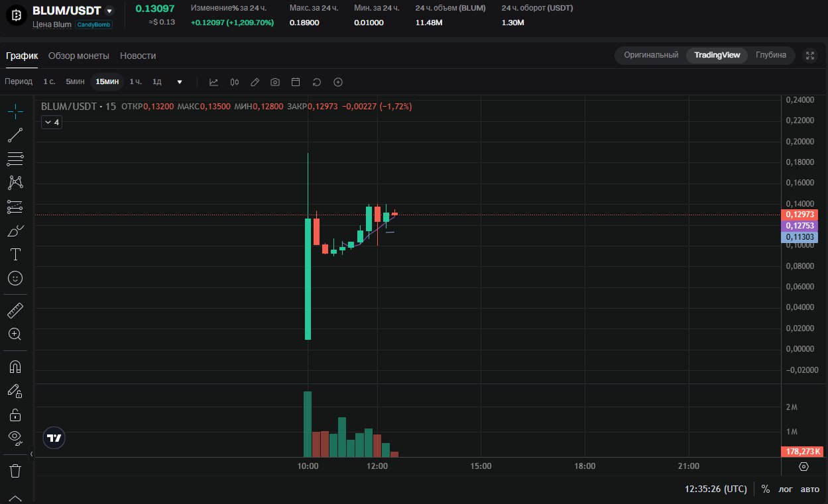This screenshot has width=828, height=504.
Task: Expand chart to fullscreen
Action: pos(810,56)
